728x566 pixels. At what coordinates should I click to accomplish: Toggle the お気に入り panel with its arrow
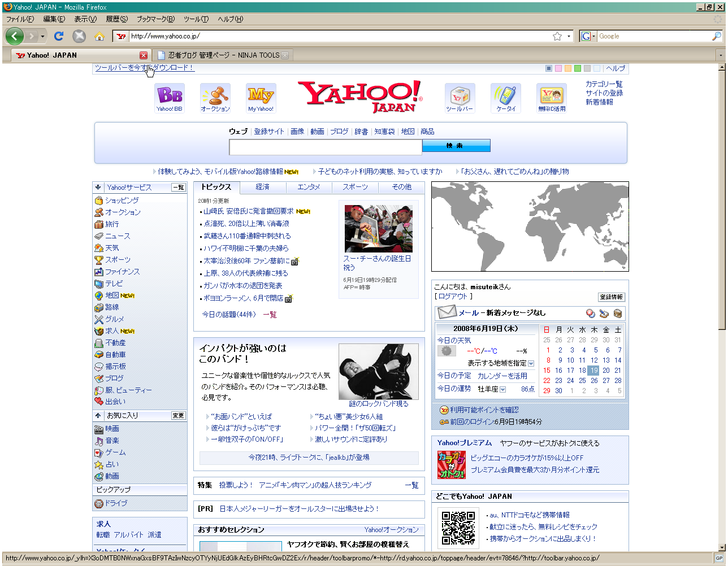98,415
